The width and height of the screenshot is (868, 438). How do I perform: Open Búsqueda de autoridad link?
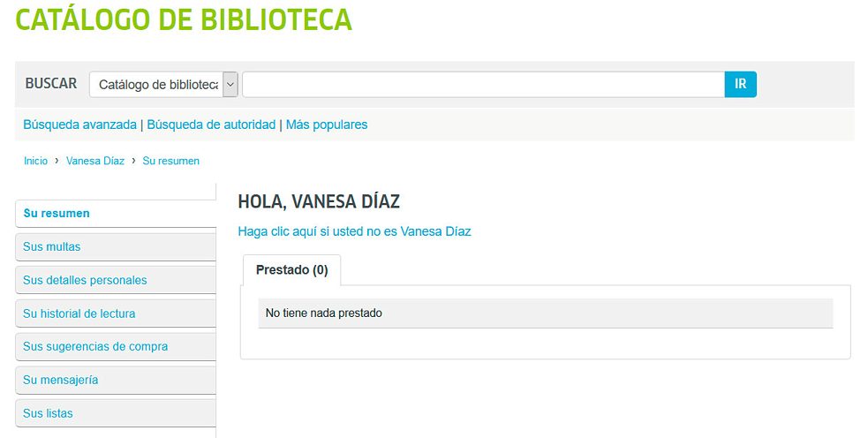(x=211, y=125)
